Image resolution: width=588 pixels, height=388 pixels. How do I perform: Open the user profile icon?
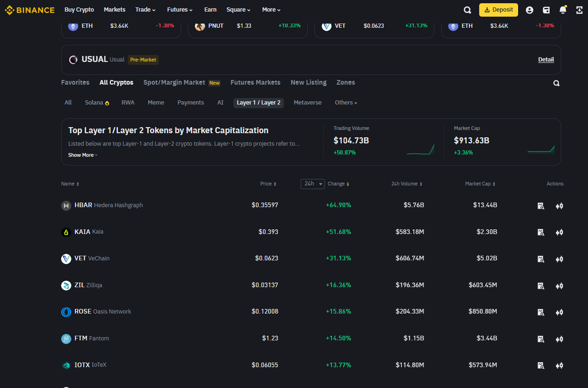530,10
